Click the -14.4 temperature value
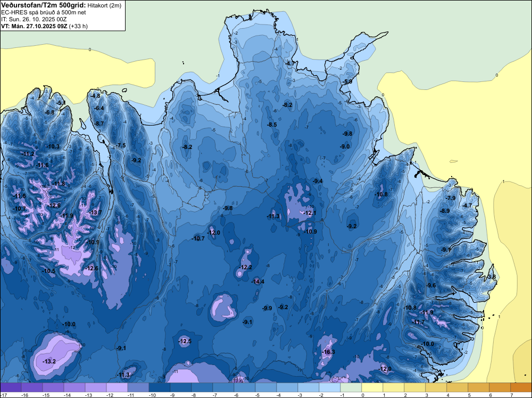Image resolution: width=532 pixels, height=398 pixels. [x=258, y=281]
